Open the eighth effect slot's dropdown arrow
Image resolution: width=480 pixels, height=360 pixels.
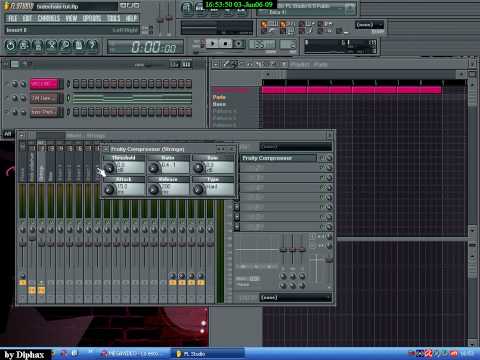[x=237, y=228]
